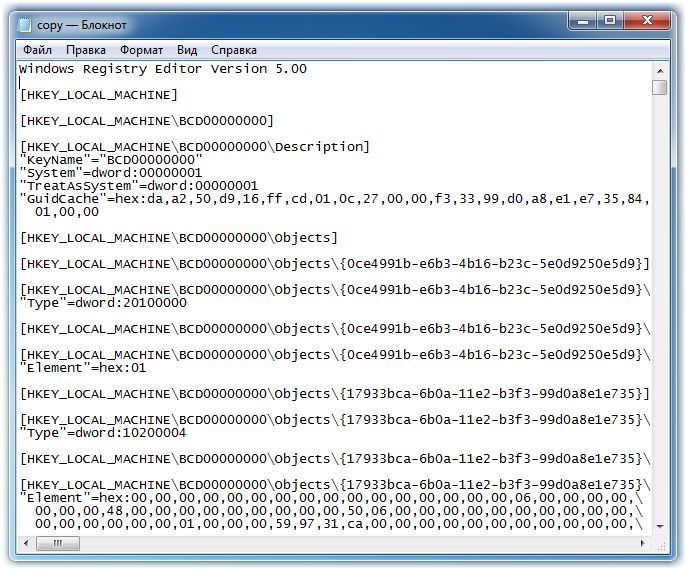Click the vertical scrollbar thumb
Image resolution: width=687 pixels, height=570 pixels.
(660, 87)
